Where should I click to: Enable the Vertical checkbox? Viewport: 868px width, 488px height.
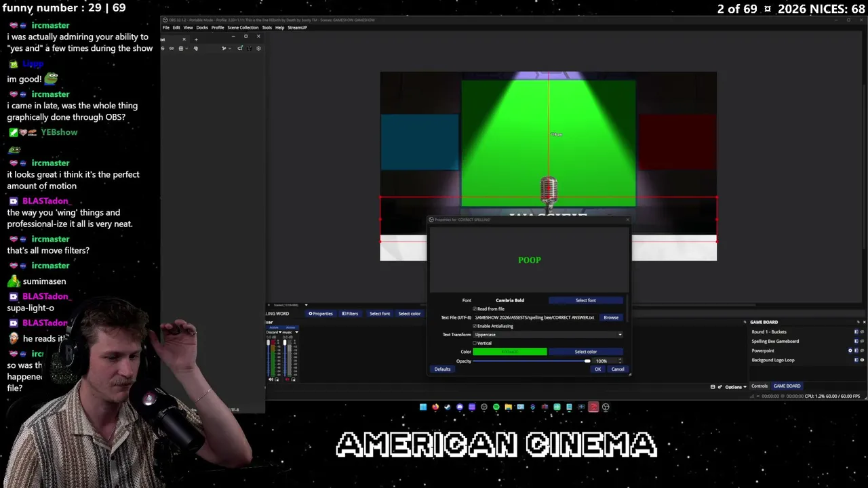point(475,343)
